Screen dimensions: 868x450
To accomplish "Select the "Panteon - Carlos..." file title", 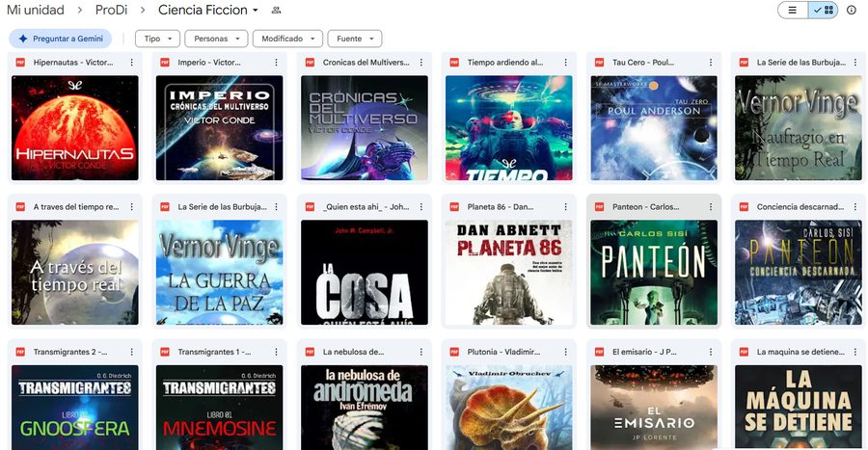I will tap(645, 207).
